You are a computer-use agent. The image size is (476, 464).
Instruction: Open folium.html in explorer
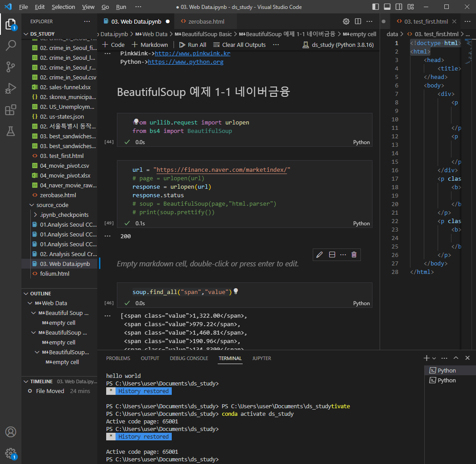coord(54,273)
